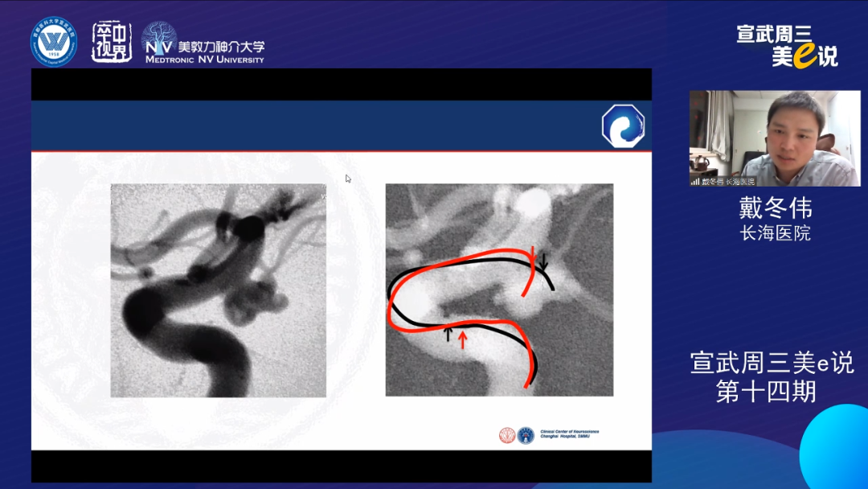This screenshot has height=489, width=868.
Task: Click the 第十四期 episode number text
Action: point(766,392)
